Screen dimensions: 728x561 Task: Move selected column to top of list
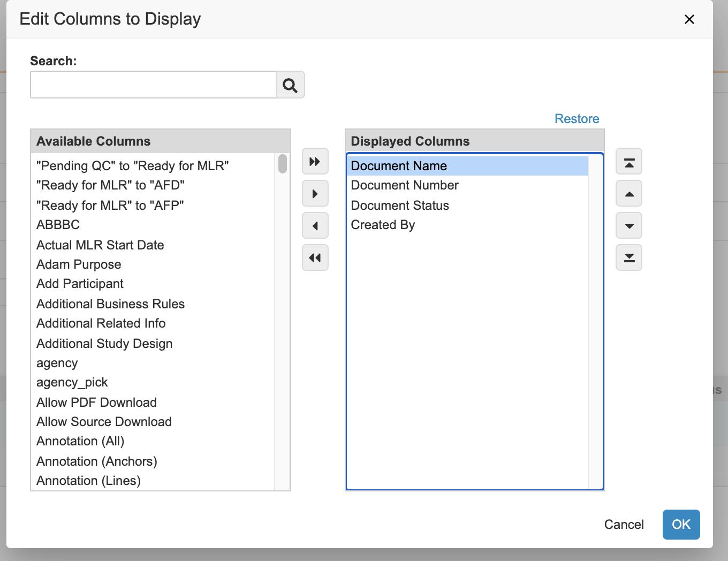(629, 162)
